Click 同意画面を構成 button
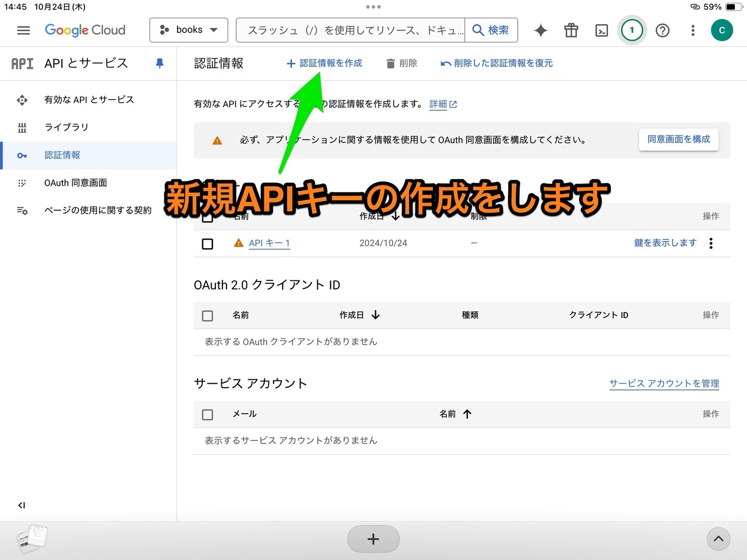 pos(679,140)
